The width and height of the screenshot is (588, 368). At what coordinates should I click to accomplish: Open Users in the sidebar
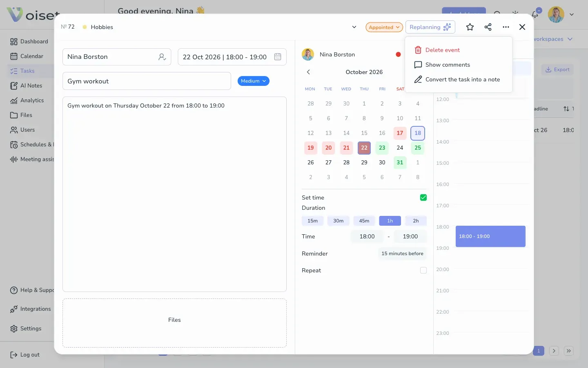[22, 130]
